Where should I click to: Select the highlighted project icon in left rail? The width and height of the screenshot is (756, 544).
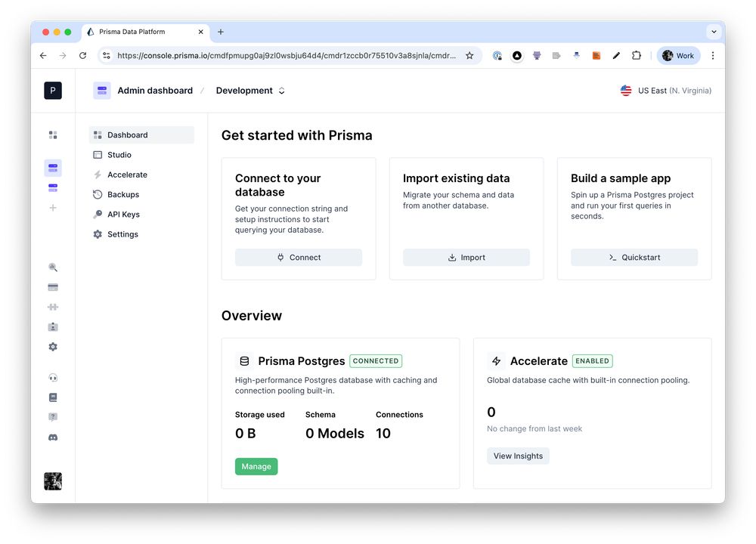click(53, 168)
